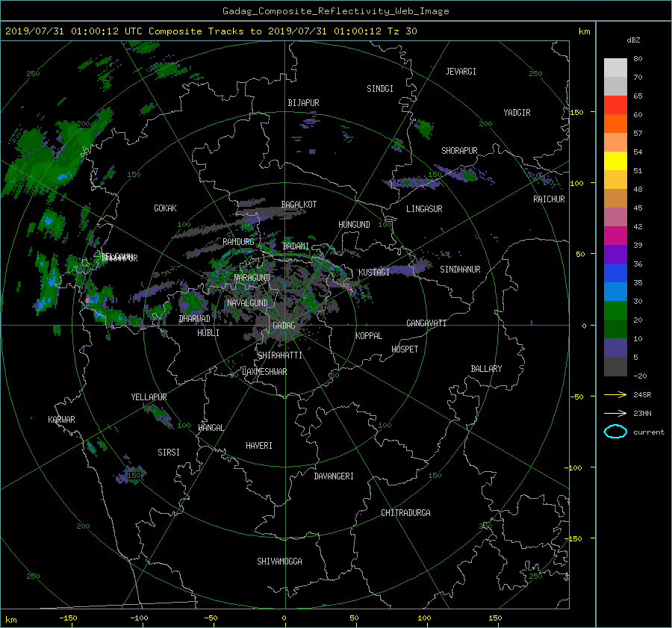Click the SIRSI label
Image resolution: width=672 pixels, height=628 pixels.
[x=169, y=453]
